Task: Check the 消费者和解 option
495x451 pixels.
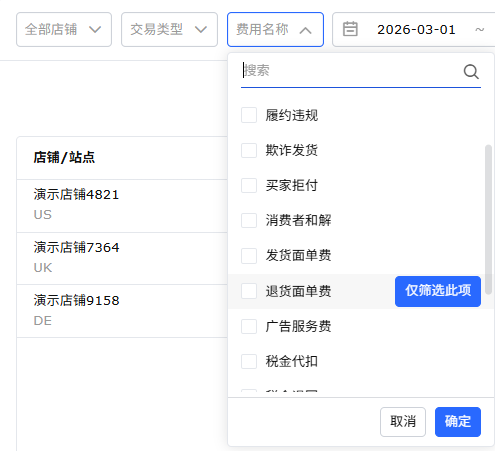Action: [x=249, y=220]
